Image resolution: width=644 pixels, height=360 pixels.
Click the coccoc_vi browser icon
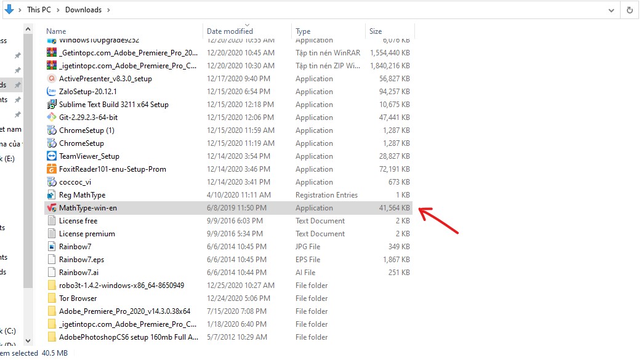[51, 182]
